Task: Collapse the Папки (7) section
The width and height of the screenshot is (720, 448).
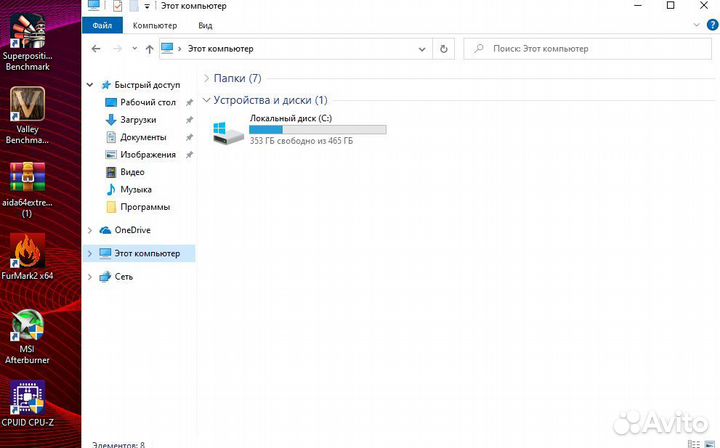Action: [x=207, y=78]
